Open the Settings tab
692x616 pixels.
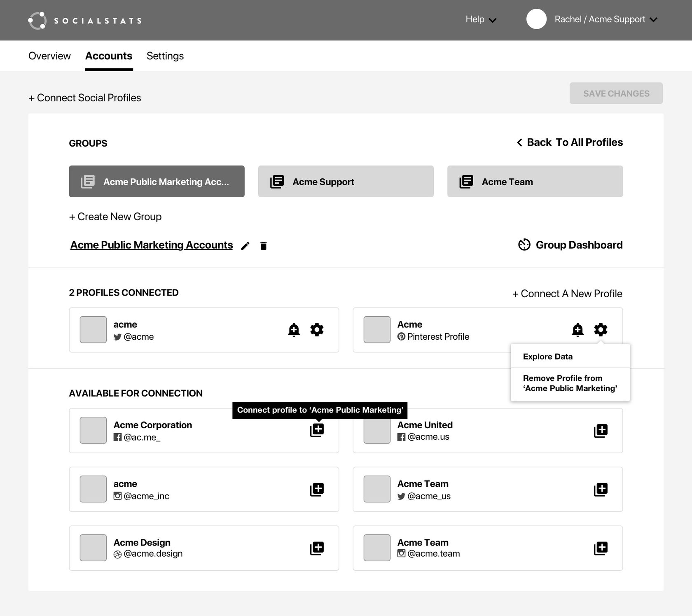click(165, 56)
